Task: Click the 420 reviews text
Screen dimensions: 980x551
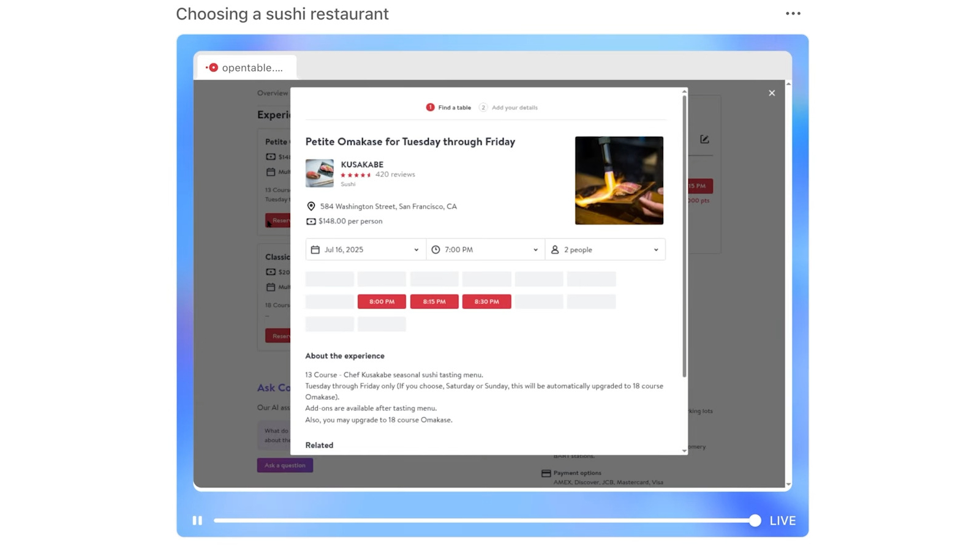Action: click(x=395, y=174)
